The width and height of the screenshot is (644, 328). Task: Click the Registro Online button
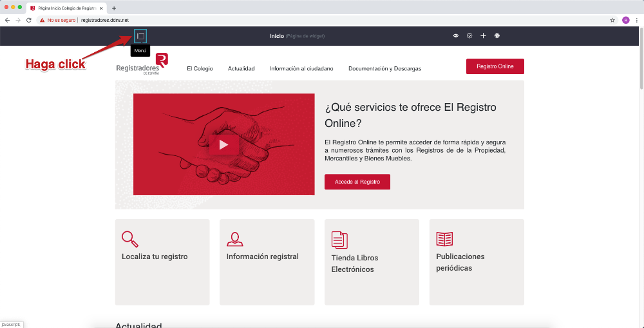[495, 66]
